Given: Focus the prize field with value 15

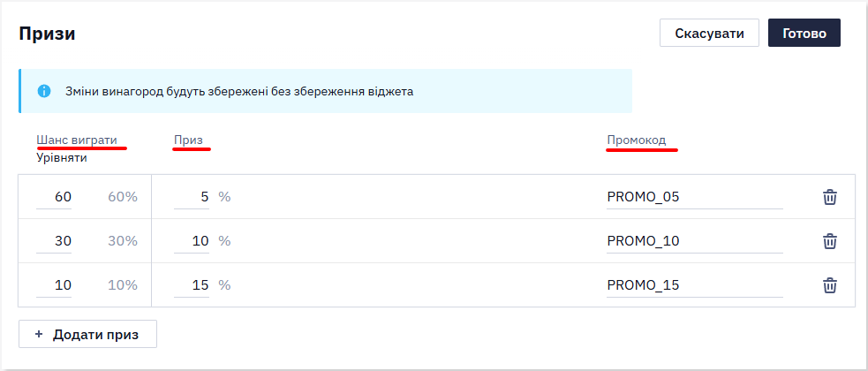Looking at the screenshot, I should [192, 285].
